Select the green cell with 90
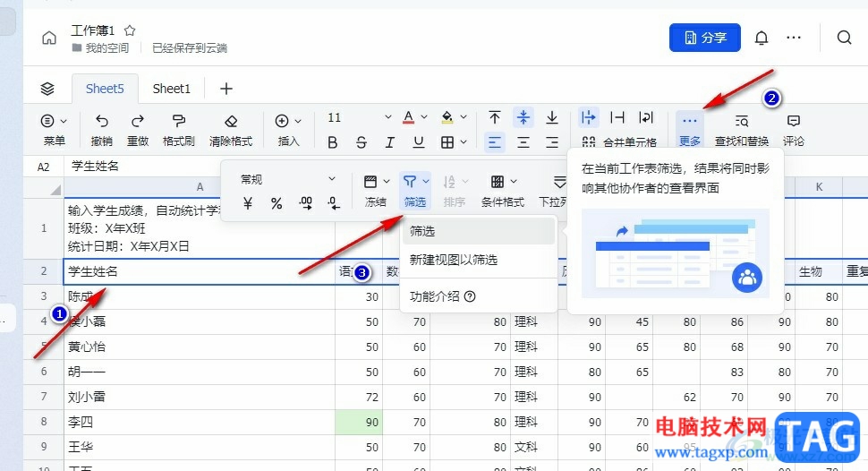868x471 pixels. [x=359, y=423]
